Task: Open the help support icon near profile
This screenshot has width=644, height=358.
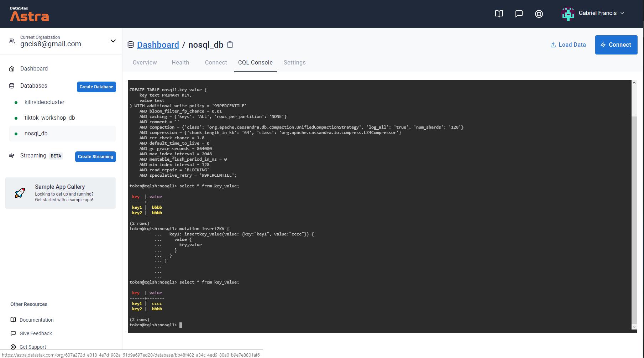Action: [x=539, y=14]
